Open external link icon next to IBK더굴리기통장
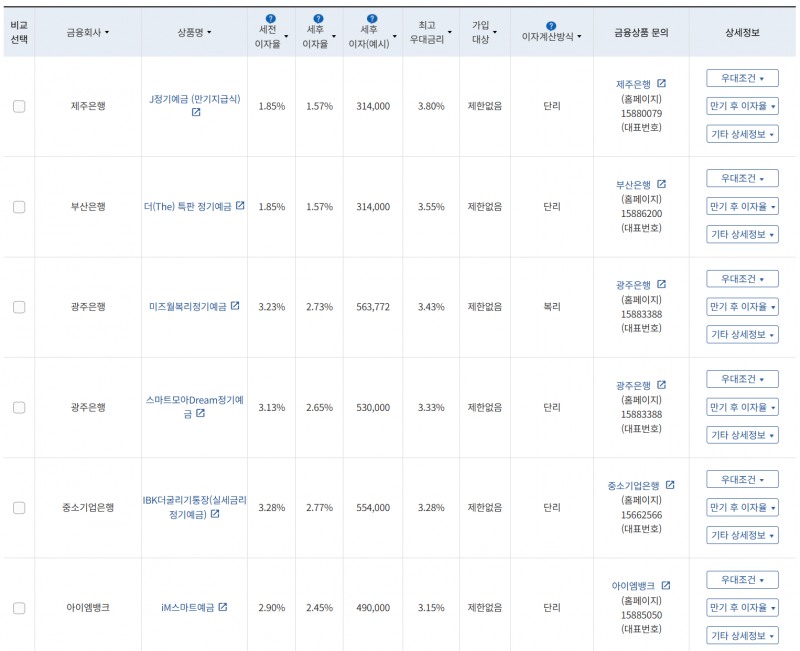This screenshot has width=800, height=651. coord(215,514)
